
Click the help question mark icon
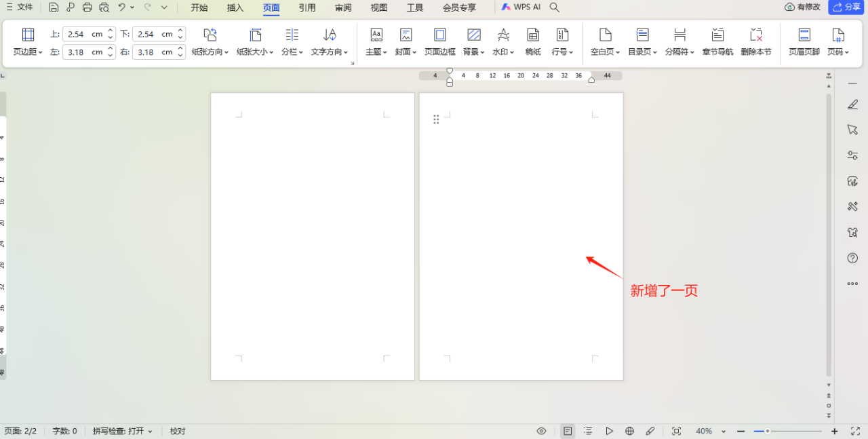coord(853,258)
